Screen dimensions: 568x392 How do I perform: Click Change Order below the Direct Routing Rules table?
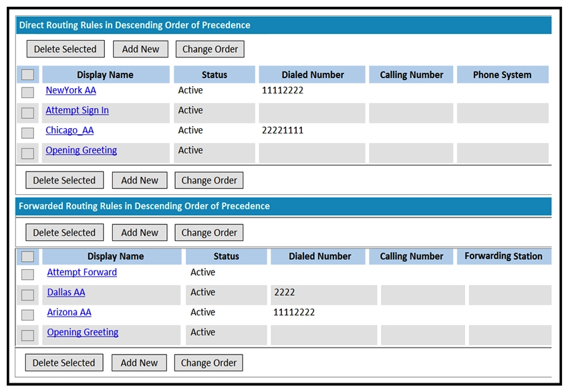[x=209, y=180]
